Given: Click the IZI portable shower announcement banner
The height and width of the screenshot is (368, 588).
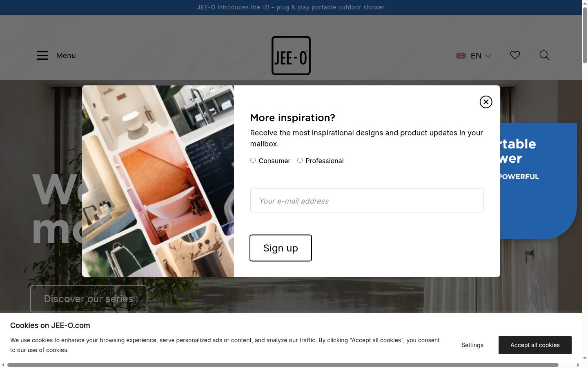Looking at the screenshot, I should point(291,7).
